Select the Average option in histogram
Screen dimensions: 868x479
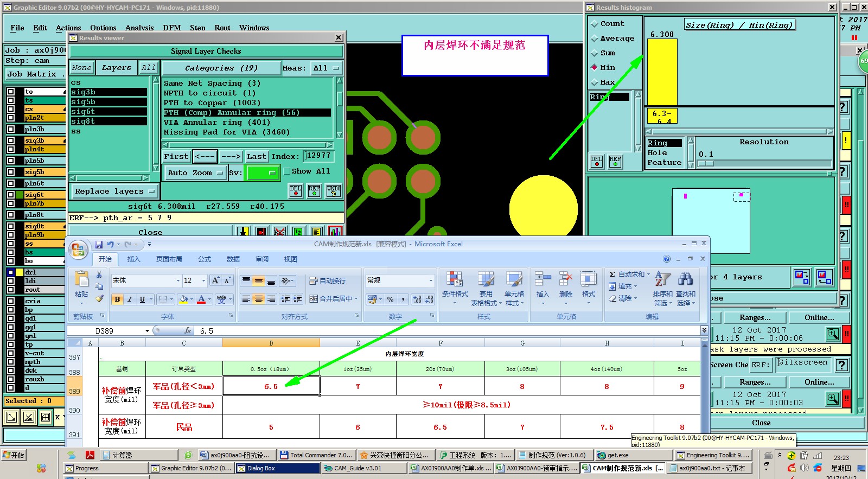coord(595,39)
